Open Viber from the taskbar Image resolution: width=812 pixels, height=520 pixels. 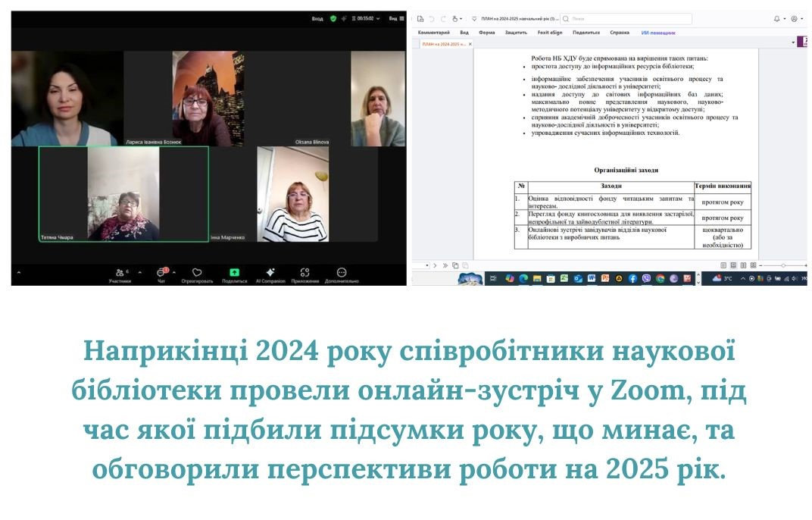(646, 278)
